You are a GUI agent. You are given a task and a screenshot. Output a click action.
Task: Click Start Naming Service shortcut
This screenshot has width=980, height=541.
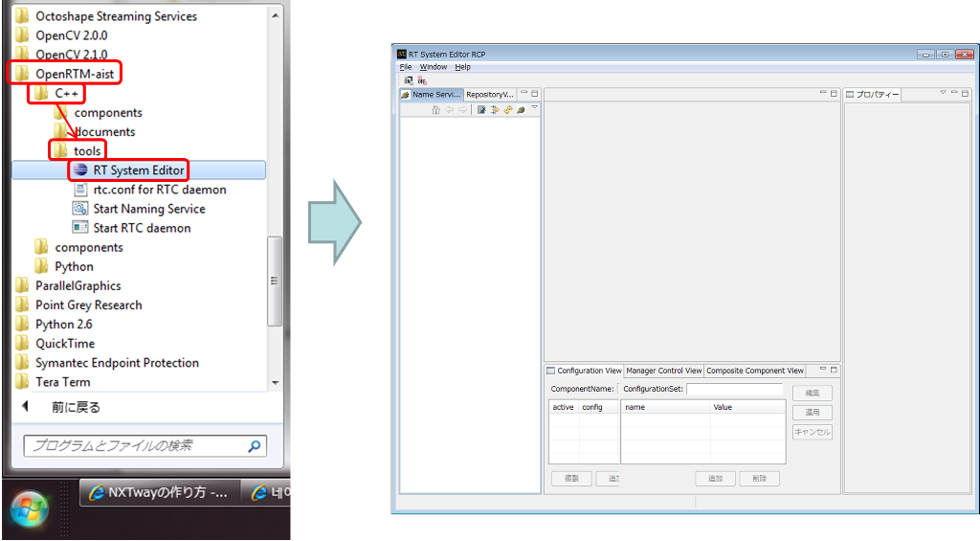point(139,209)
